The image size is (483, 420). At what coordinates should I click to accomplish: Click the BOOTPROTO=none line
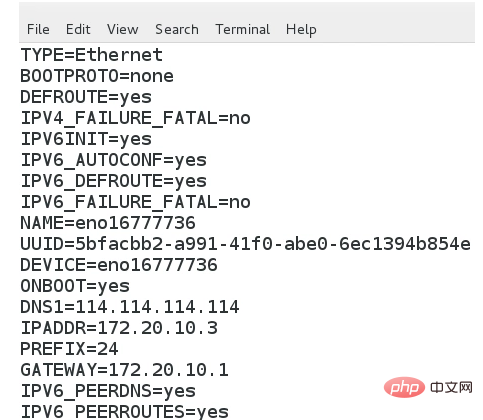[x=97, y=76]
